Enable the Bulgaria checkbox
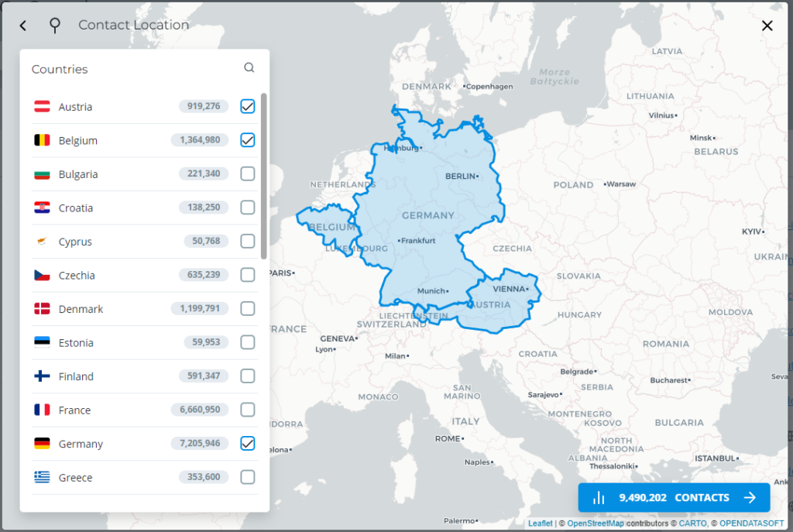The width and height of the screenshot is (793, 532). click(x=247, y=173)
